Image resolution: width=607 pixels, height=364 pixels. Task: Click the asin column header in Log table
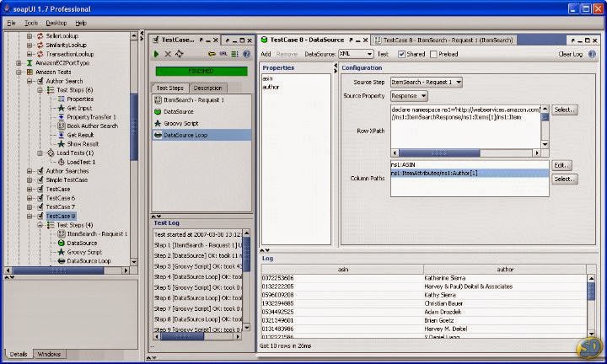click(x=342, y=270)
